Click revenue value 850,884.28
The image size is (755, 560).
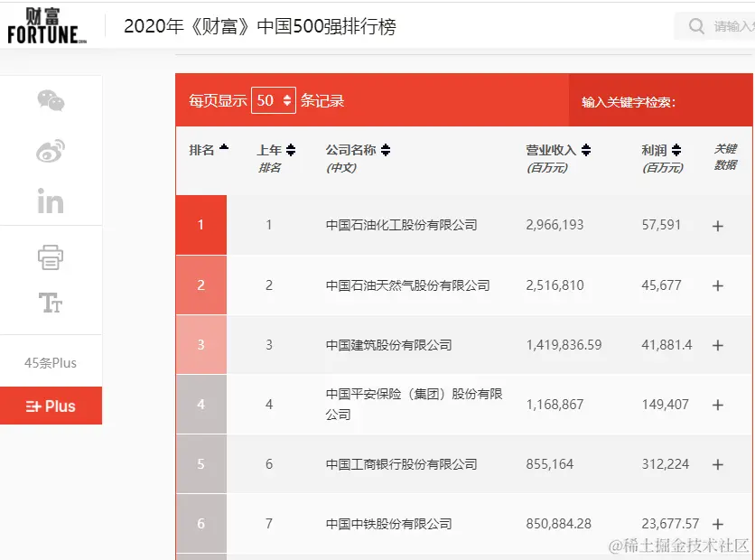pyautogui.click(x=558, y=523)
